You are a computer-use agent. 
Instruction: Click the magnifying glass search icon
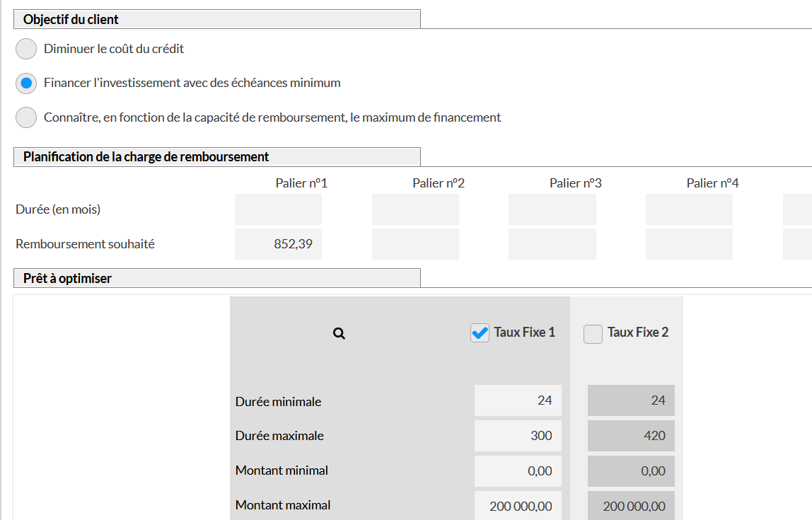(339, 333)
